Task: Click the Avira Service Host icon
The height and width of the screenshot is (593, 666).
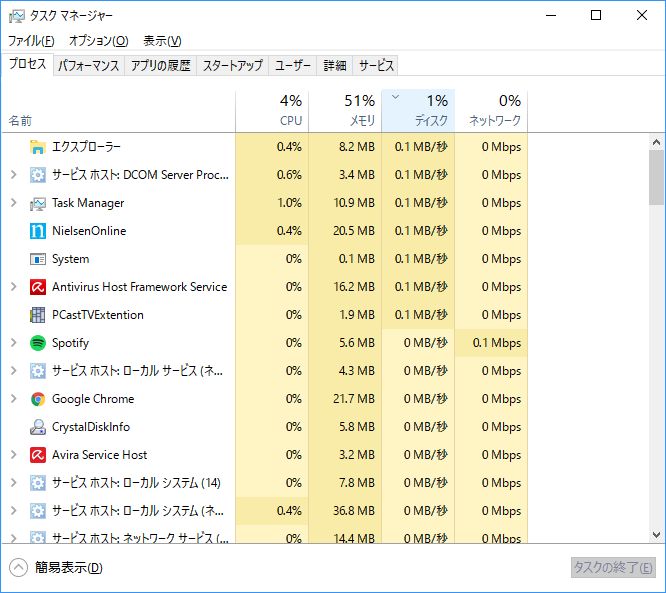Action: [38, 455]
